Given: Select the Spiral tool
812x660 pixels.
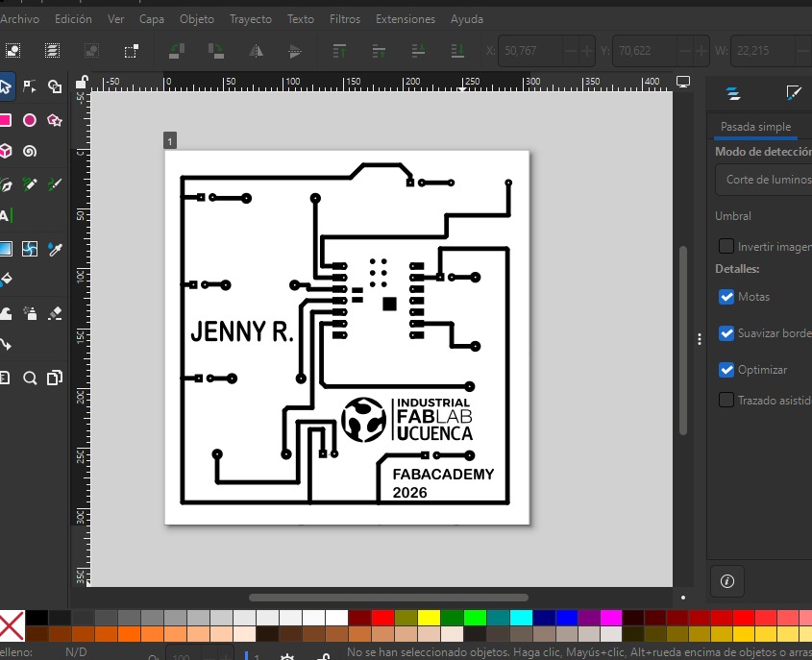Looking at the screenshot, I should pos(30,151).
